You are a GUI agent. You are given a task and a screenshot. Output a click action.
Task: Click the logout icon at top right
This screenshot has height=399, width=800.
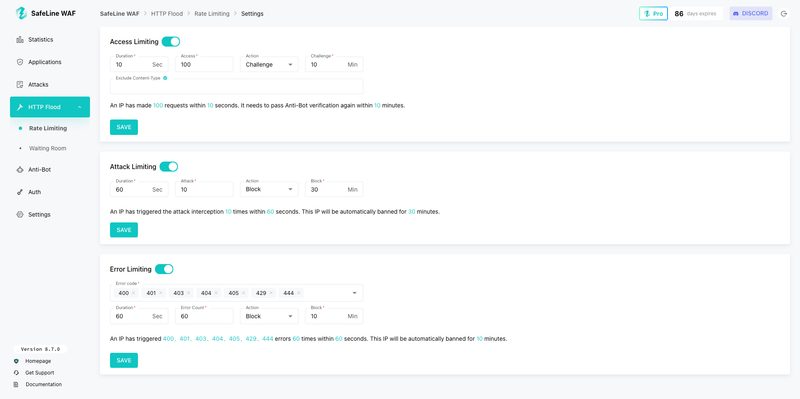point(785,14)
